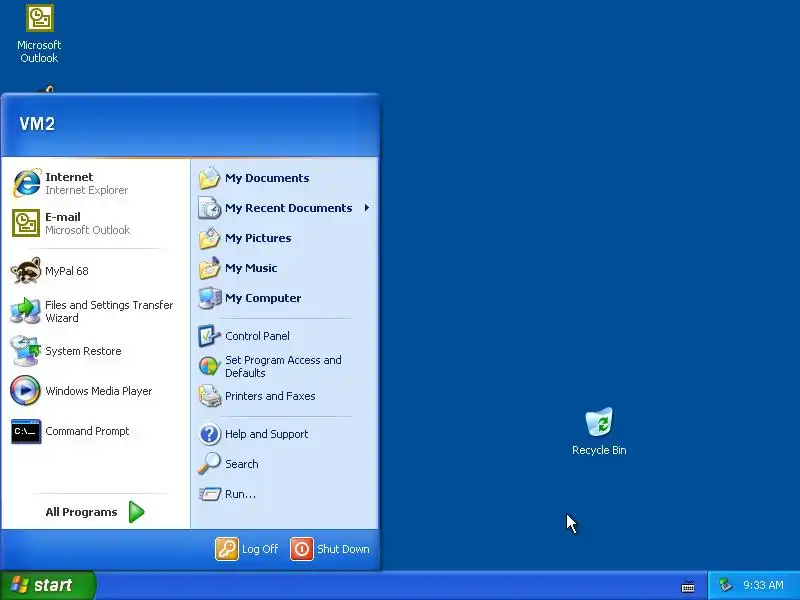The image size is (800, 600).
Task: Open the Help and Support label
Action: pyautogui.click(x=266, y=434)
